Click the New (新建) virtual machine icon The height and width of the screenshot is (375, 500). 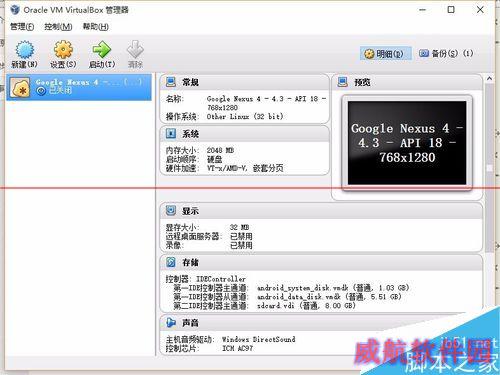point(24,50)
